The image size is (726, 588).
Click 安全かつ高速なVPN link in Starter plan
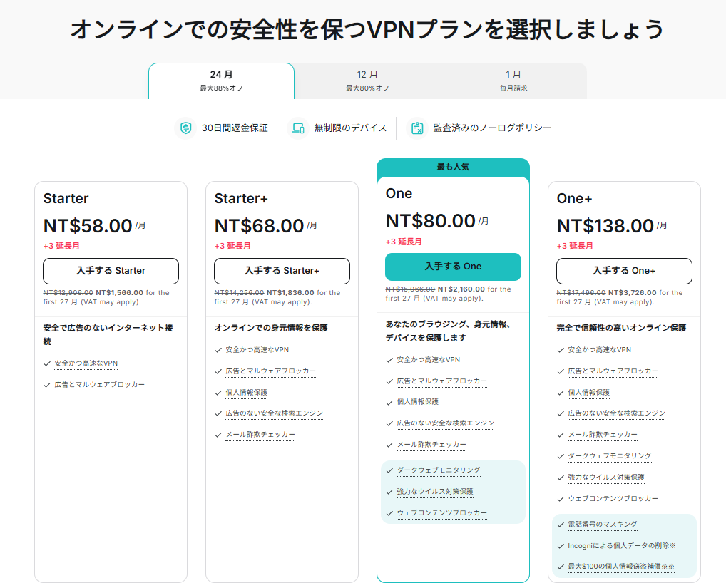(x=86, y=363)
